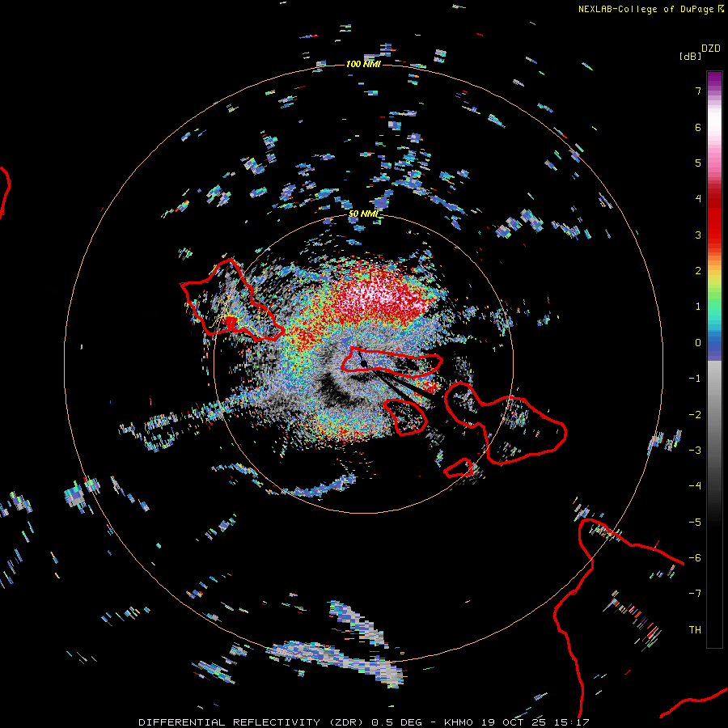This screenshot has width=728, height=728.
Task: Click the 50 NMI range ring label
Action: point(363,214)
